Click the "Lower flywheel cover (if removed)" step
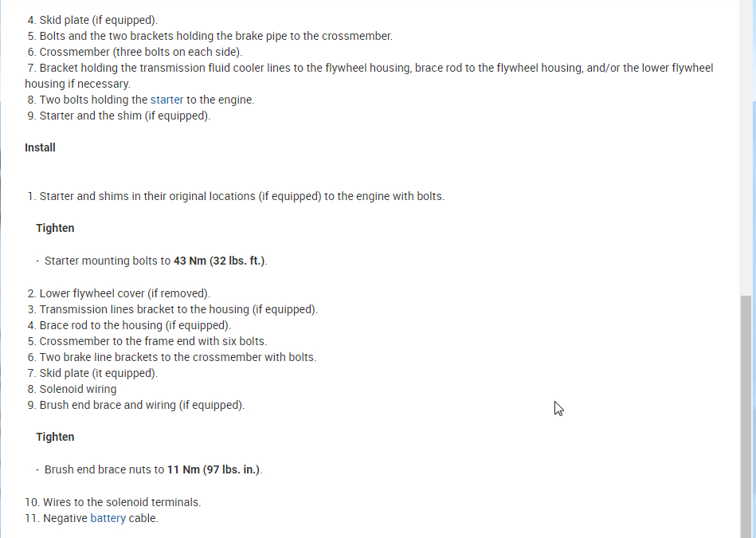The image size is (756, 538). click(x=124, y=293)
